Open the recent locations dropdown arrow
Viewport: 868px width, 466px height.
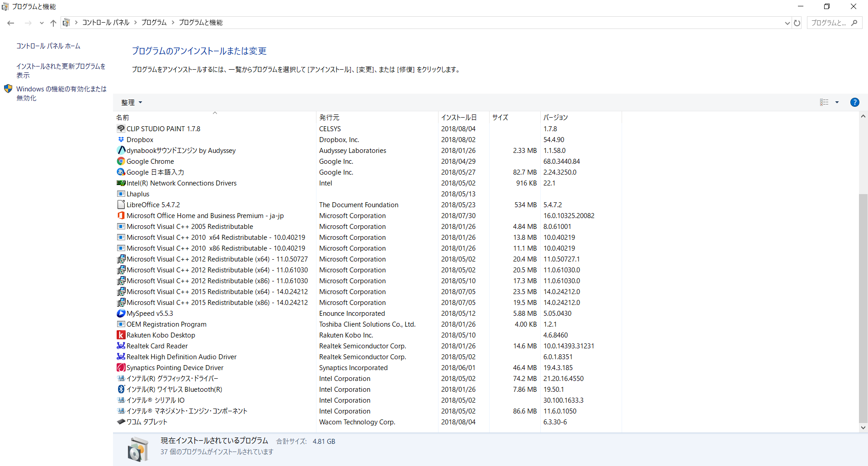click(x=42, y=23)
